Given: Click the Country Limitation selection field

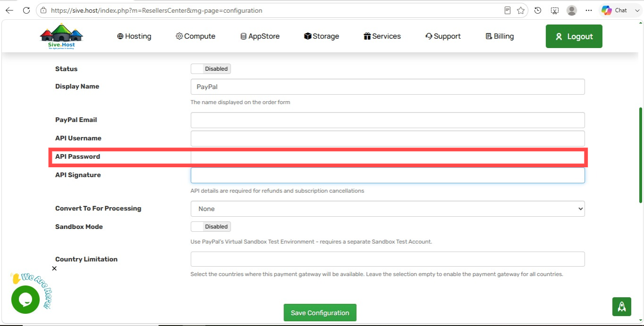Looking at the screenshot, I should [387, 259].
